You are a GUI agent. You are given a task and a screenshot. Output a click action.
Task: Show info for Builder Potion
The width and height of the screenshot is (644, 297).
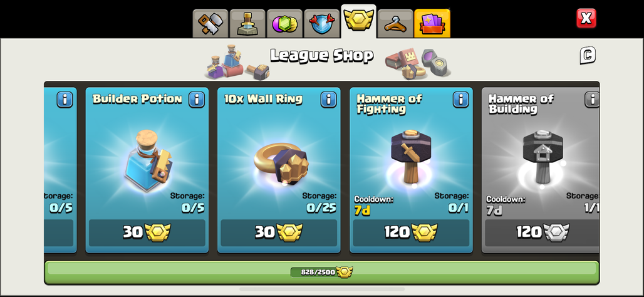(197, 100)
